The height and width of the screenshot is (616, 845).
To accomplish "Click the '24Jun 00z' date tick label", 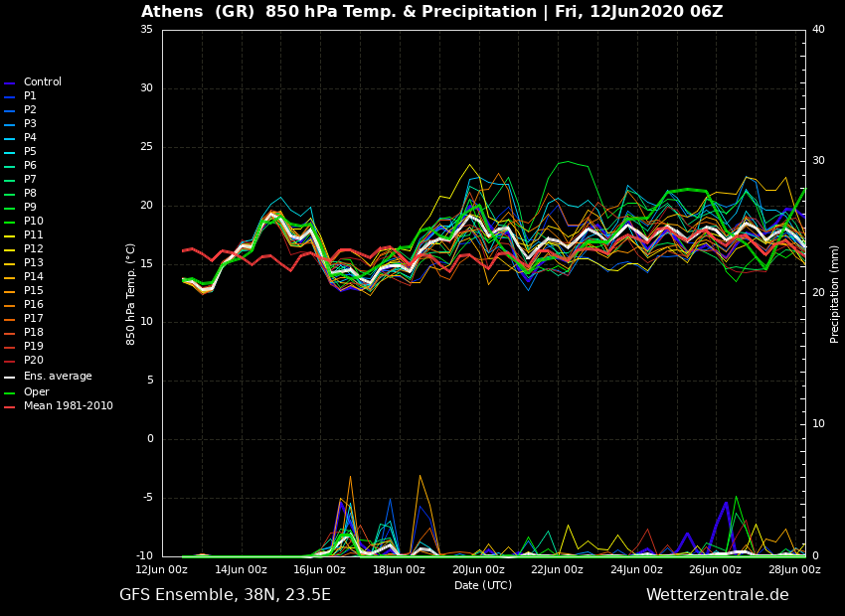I will (637, 569).
